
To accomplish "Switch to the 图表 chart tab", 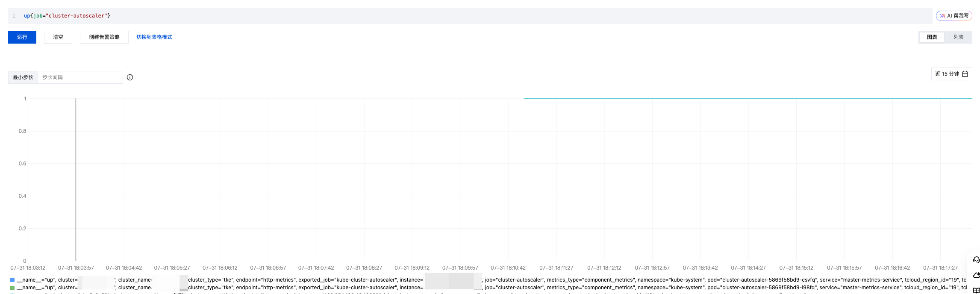I will (932, 37).
